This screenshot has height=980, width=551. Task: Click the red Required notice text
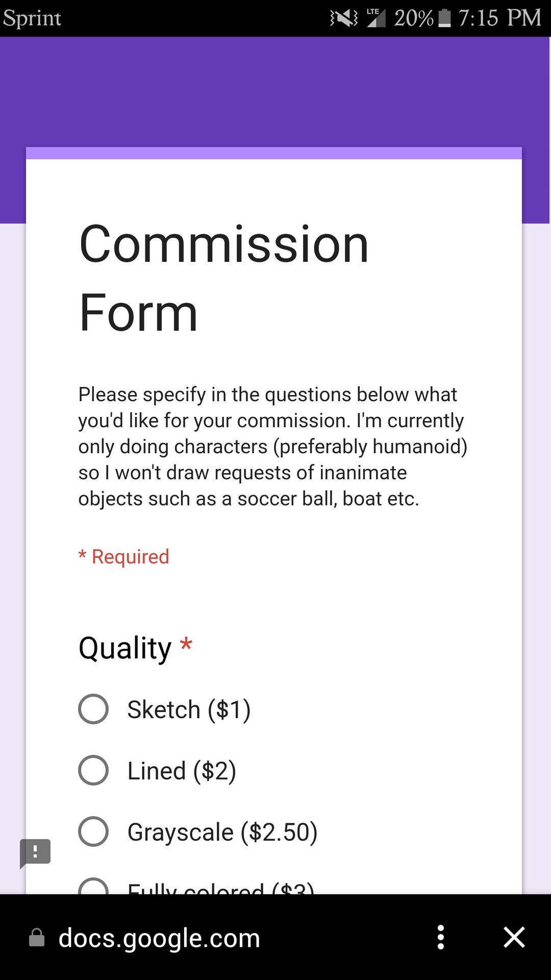(x=123, y=556)
